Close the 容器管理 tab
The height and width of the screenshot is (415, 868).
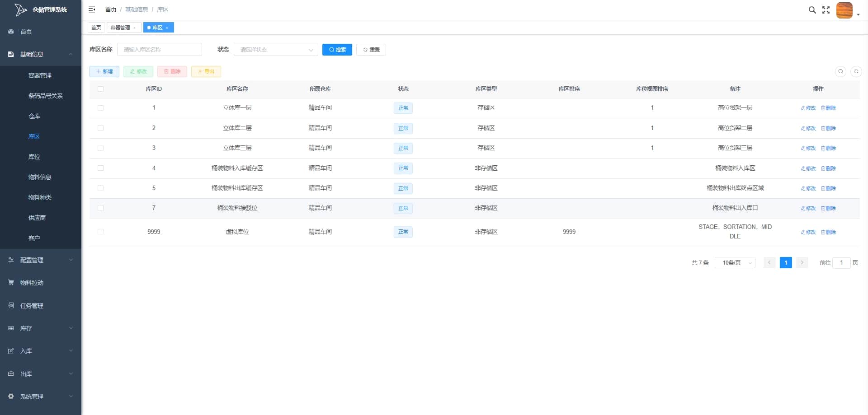(x=135, y=28)
